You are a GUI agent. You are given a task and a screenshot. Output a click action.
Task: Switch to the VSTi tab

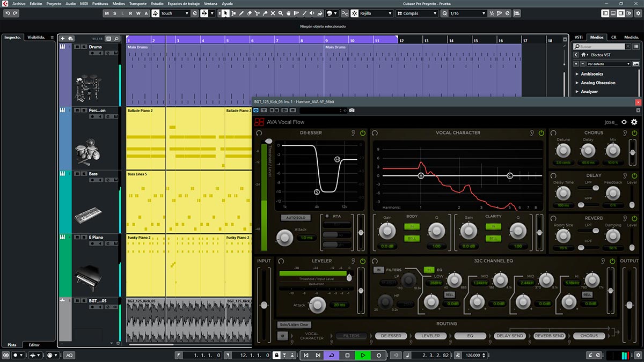click(579, 37)
